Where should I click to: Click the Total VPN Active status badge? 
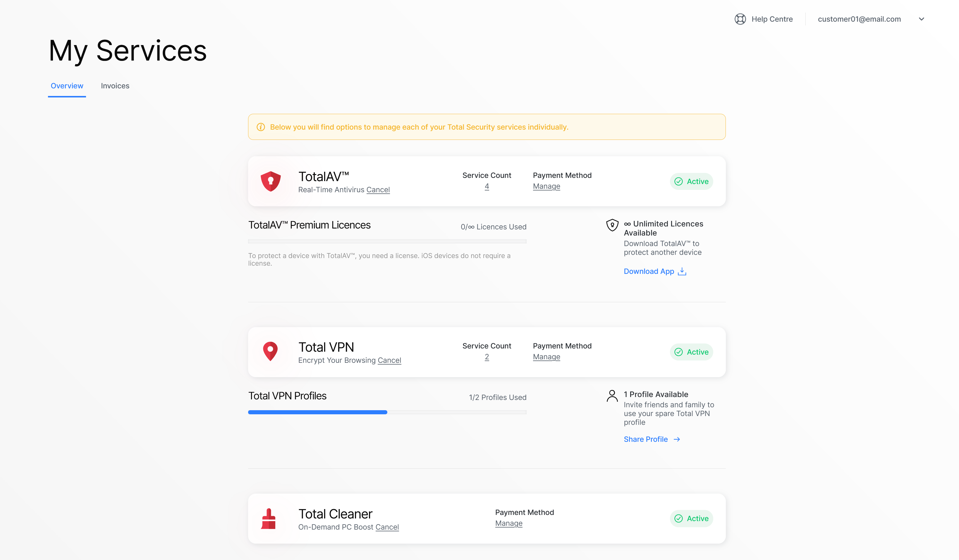tap(691, 352)
